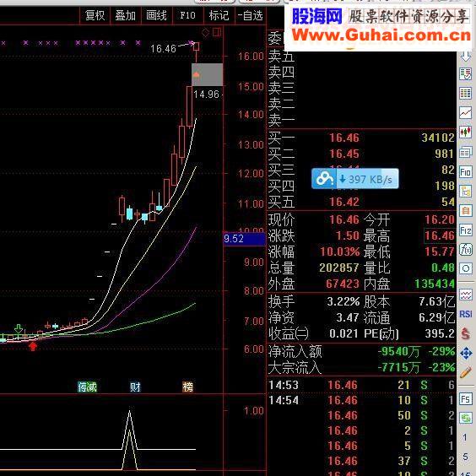Click the 榜 ranking tag under chart
The width and height of the screenshot is (476, 476).
188,387
